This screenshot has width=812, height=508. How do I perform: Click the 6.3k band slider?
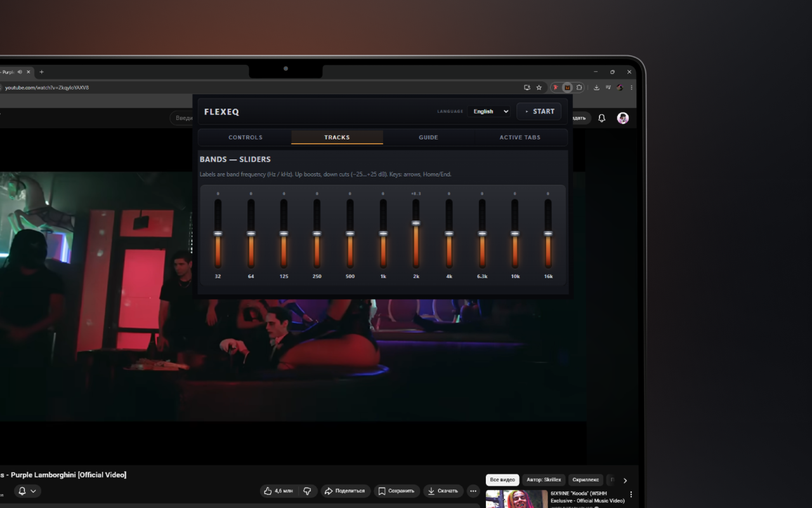pyautogui.click(x=482, y=234)
